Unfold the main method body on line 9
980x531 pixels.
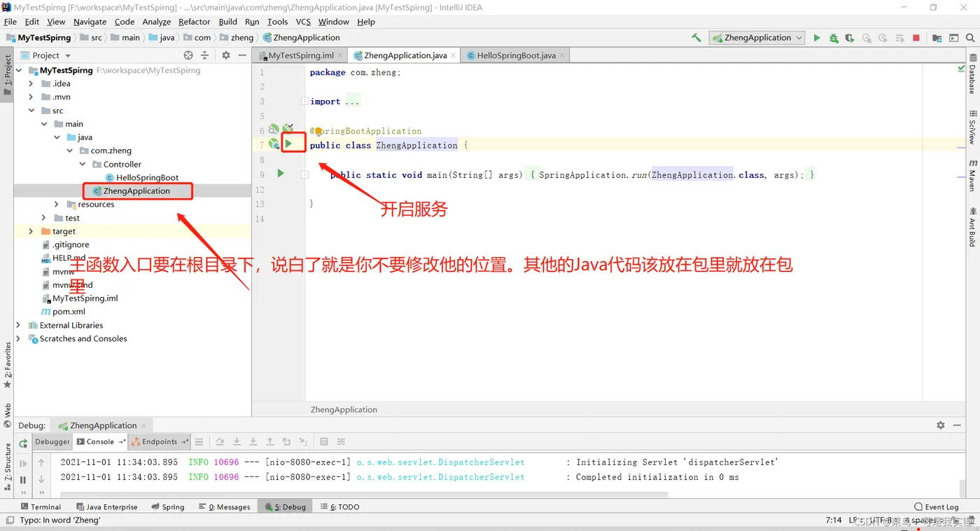tap(305, 174)
